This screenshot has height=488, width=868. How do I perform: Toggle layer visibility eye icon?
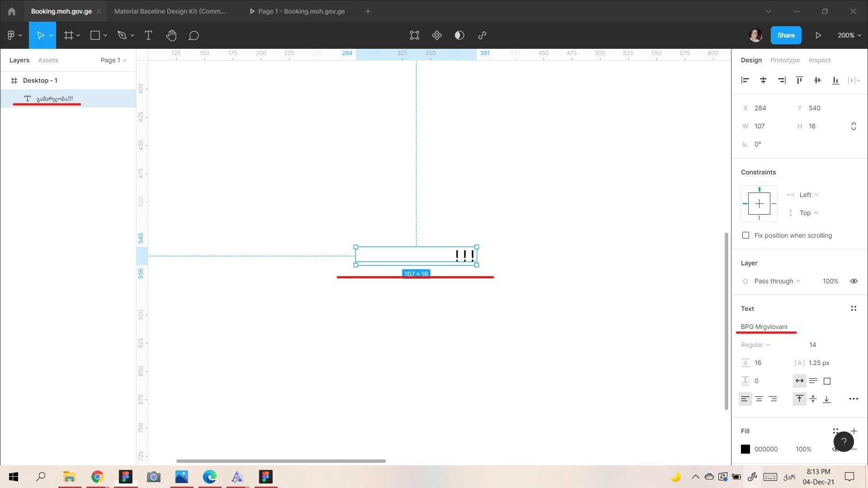click(x=855, y=281)
